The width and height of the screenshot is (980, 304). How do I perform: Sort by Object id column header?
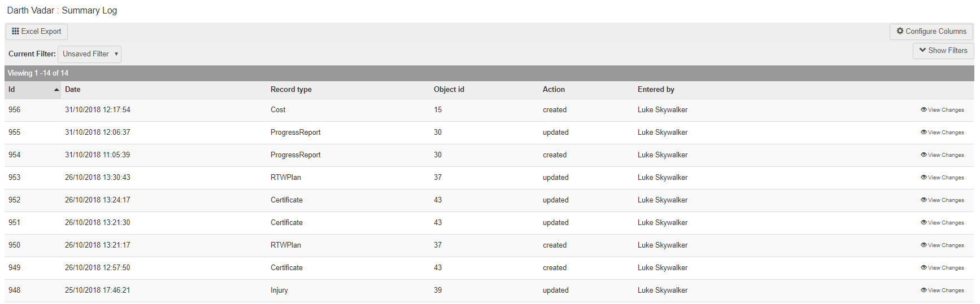click(x=449, y=90)
